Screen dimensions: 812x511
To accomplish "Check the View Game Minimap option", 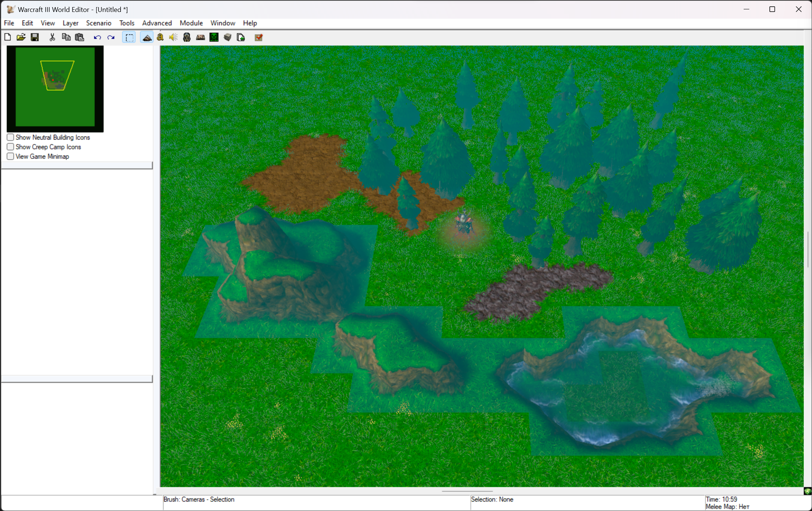I will click(x=10, y=157).
